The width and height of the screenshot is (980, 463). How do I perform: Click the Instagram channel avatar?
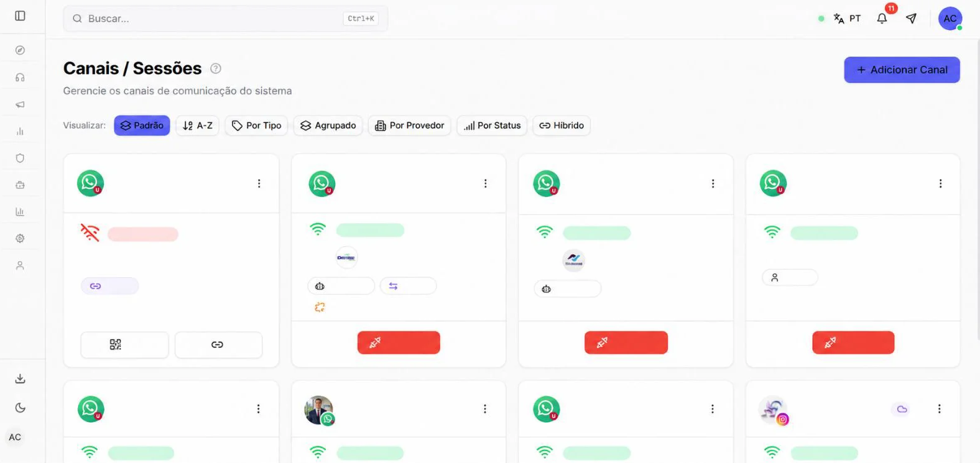[x=774, y=410]
